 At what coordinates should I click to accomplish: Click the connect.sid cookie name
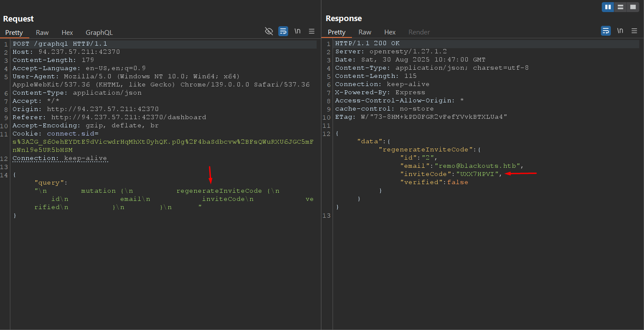(x=71, y=134)
